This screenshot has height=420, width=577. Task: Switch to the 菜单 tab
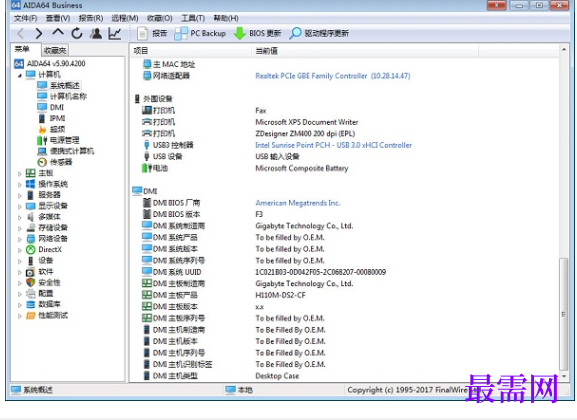(22, 49)
